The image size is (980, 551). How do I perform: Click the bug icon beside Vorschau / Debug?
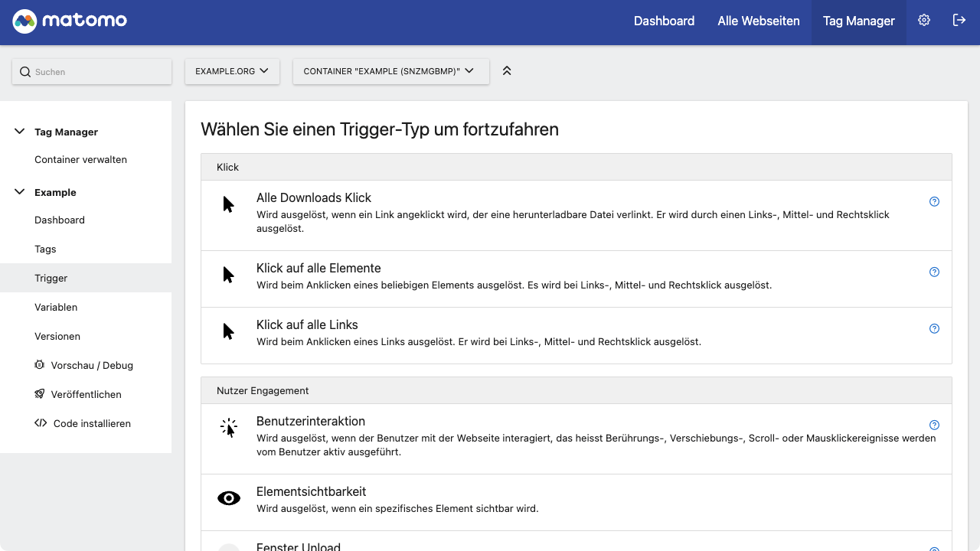40,365
